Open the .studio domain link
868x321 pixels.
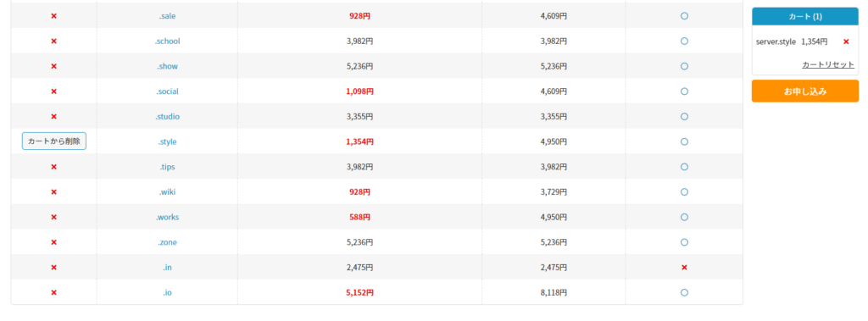click(167, 116)
